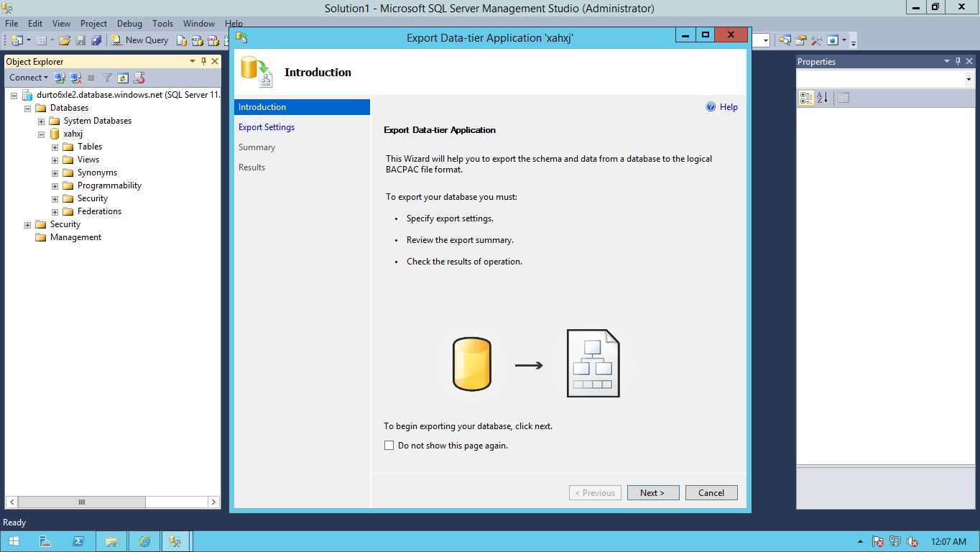
Task: Open the Connect dropdown in Object Explorer
Action: coord(29,78)
